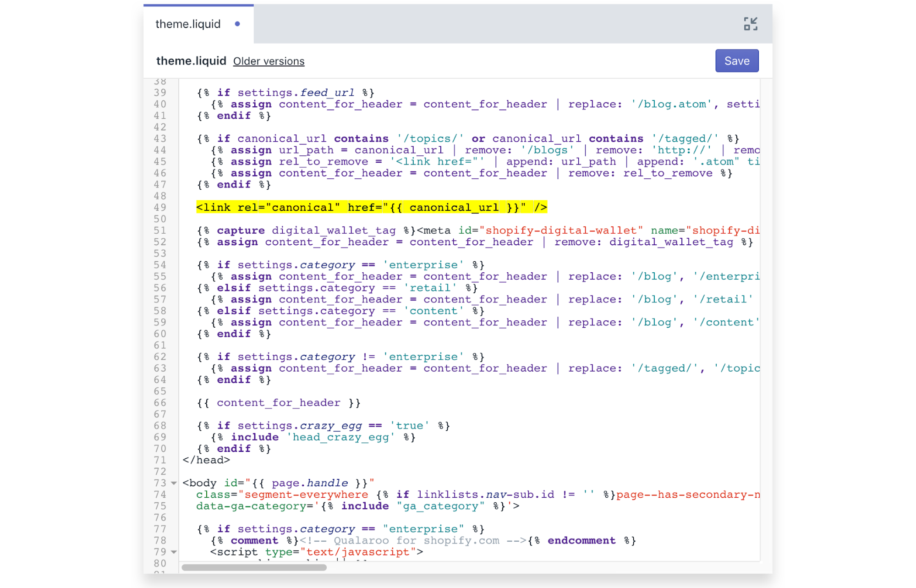Screen dimensions: 916x588
Task: Click the content_for_header output on line 66
Action: (279, 403)
